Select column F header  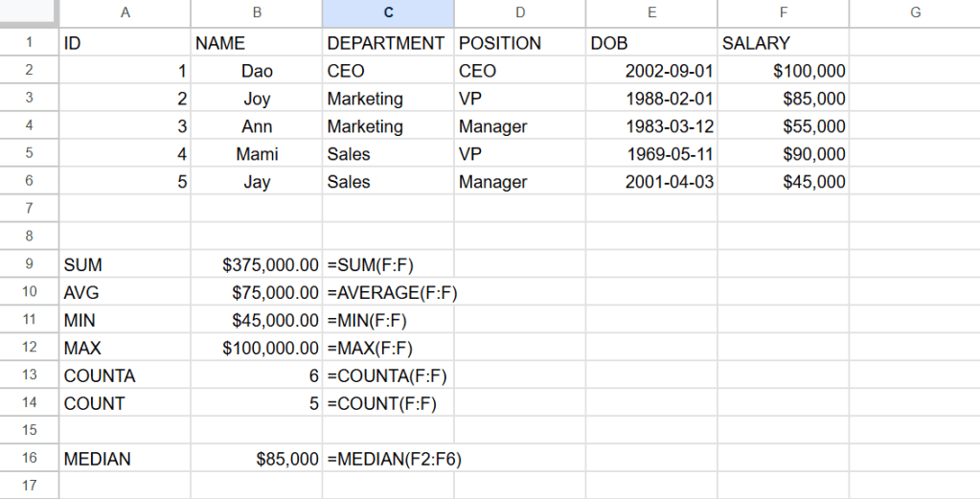point(784,12)
